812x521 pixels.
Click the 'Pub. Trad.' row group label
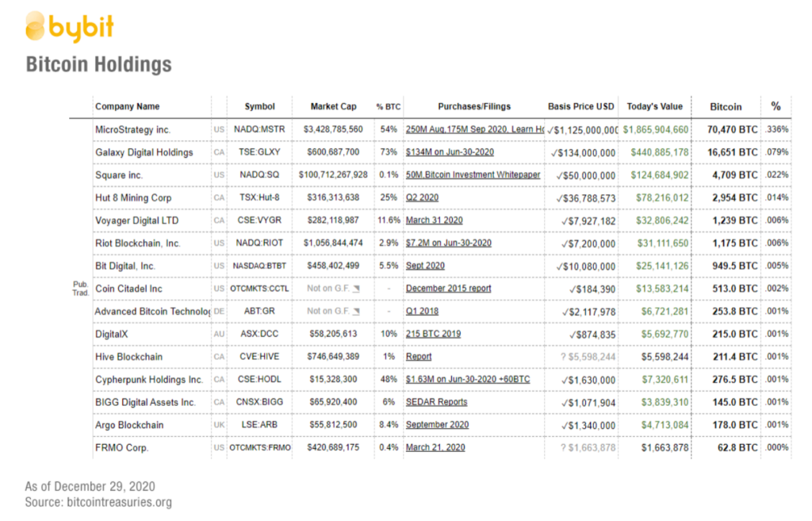[80, 289]
